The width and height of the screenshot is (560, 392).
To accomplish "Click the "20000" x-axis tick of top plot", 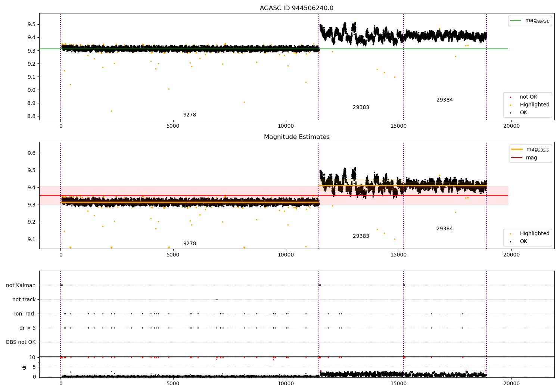I will pos(511,126).
